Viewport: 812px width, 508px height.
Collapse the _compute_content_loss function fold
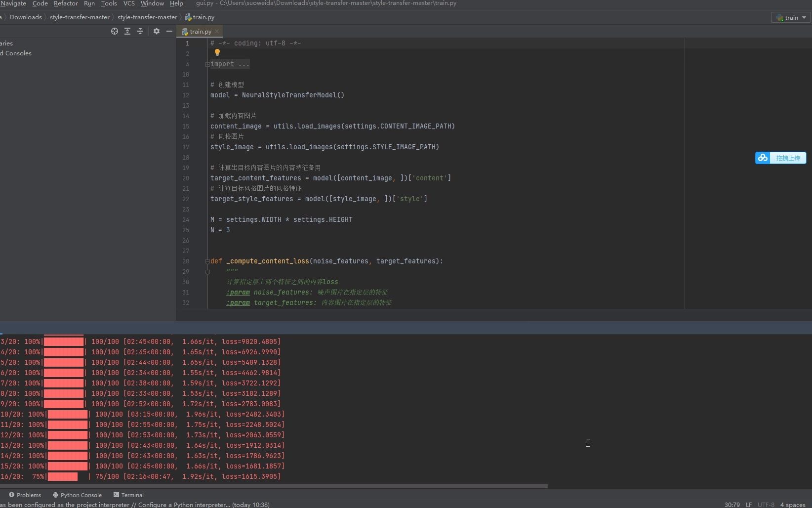pyautogui.click(x=207, y=261)
